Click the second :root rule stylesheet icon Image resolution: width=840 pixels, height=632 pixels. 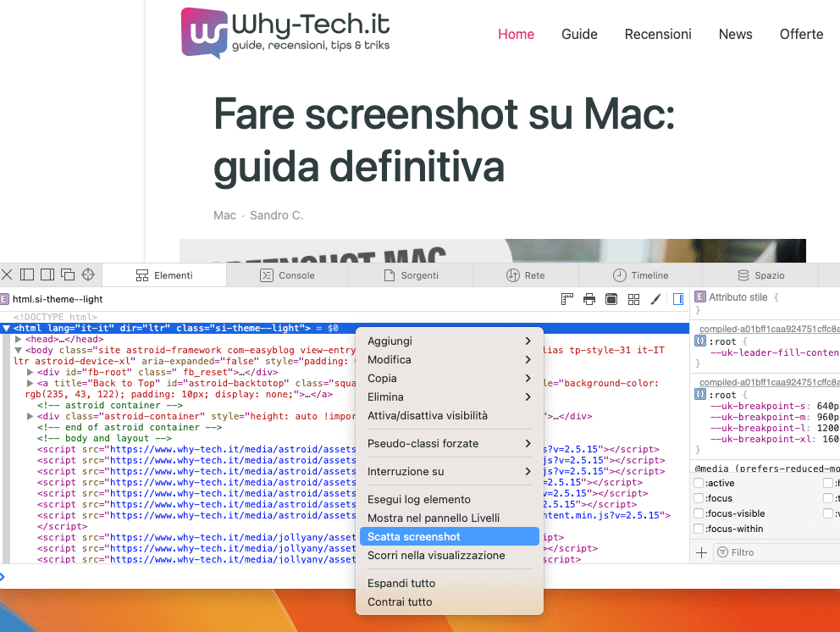click(699, 395)
